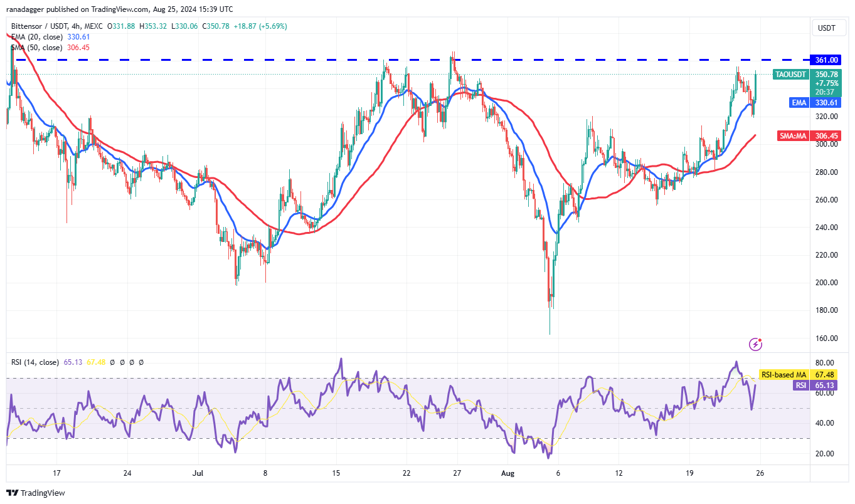Click the 260.00 price axis label

pyautogui.click(x=826, y=199)
